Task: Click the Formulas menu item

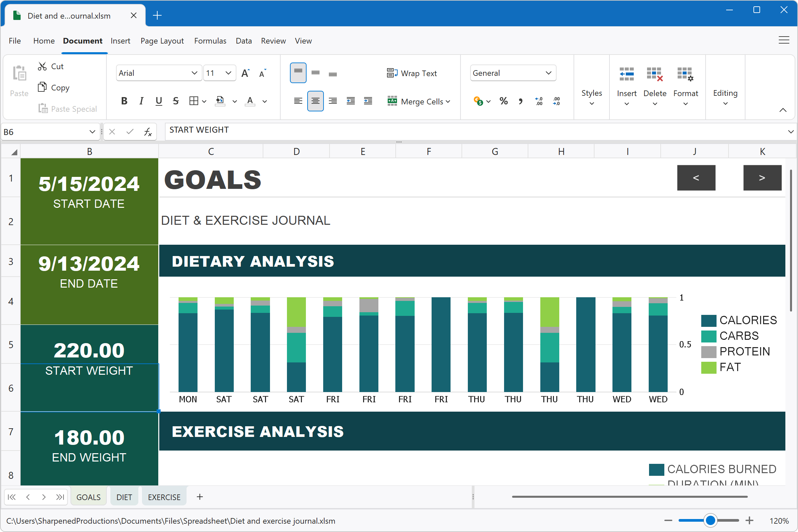Action: (210, 40)
